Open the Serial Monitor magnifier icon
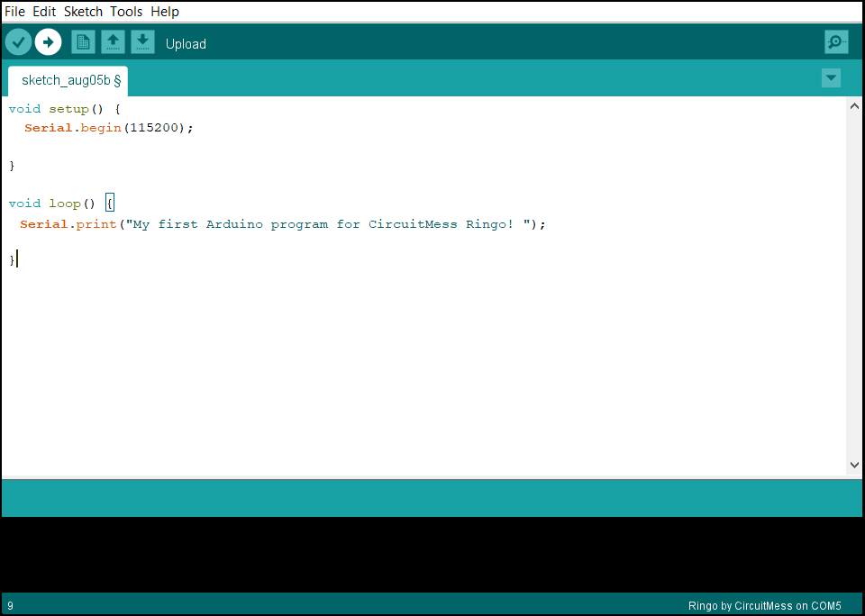Image resolution: width=865 pixels, height=616 pixels. 836,42
